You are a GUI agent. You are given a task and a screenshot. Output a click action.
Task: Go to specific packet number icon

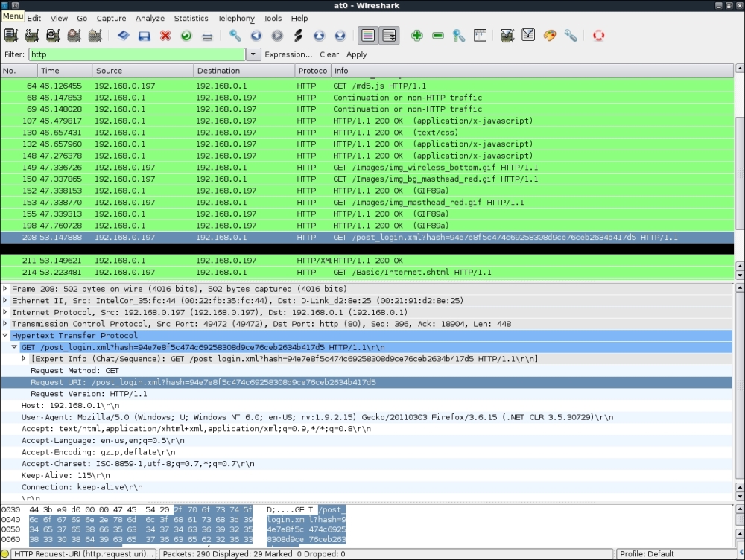click(298, 36)
